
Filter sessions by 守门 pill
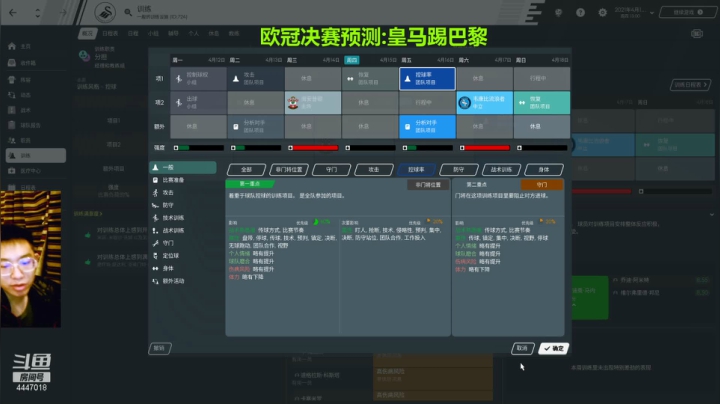pos(332,170)
